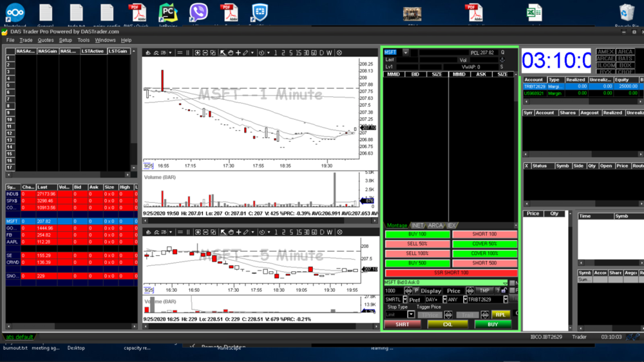Click the question mark button beside TMP
This screenshot has width=644, height=362.
pyautogui.click(x=497, y=291)
